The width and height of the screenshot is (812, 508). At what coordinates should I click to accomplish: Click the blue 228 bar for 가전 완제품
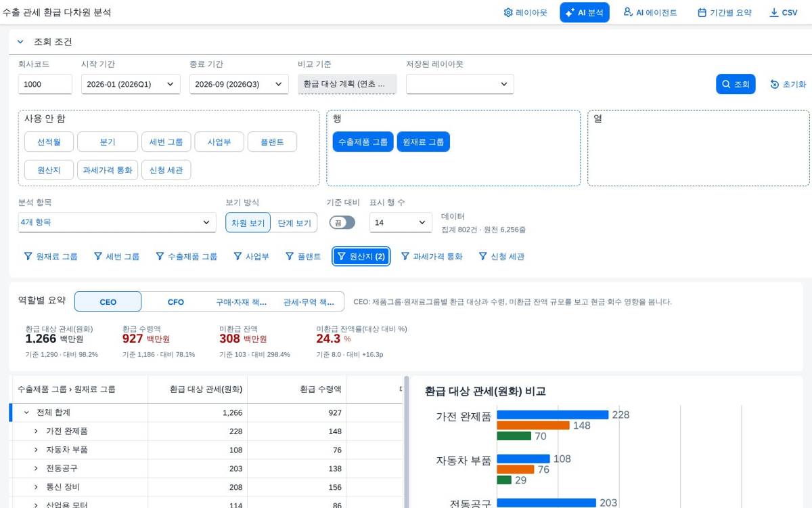coord(553,415)
